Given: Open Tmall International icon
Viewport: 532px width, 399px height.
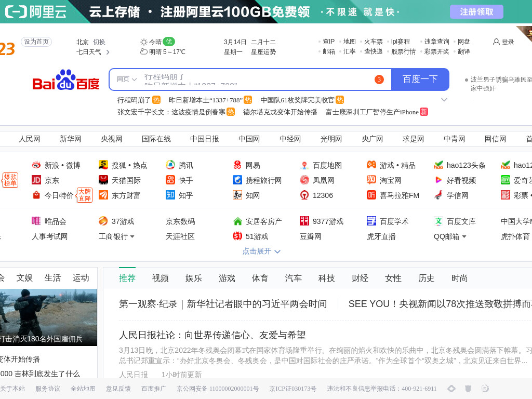Looking at the screenshot, I should click(x=103, y=180).
